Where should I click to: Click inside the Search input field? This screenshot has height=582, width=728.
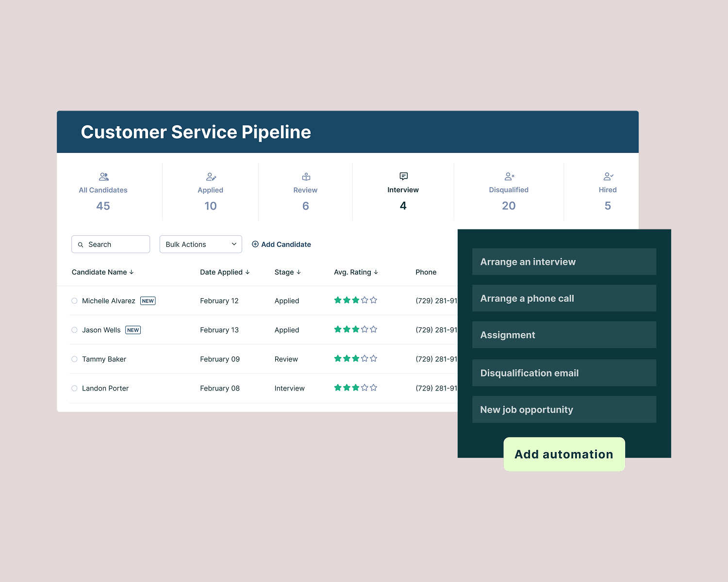pos(112,244)
